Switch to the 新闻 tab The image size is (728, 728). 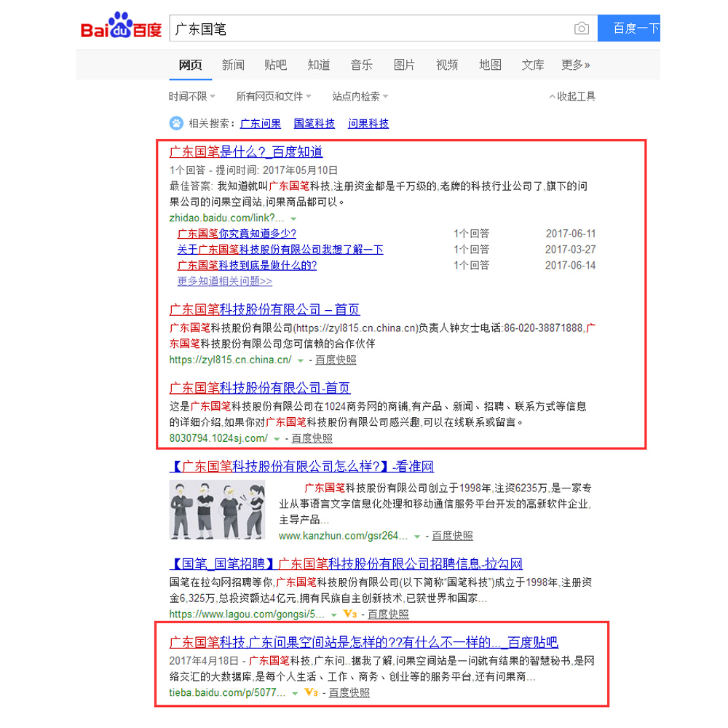(233, 65)
